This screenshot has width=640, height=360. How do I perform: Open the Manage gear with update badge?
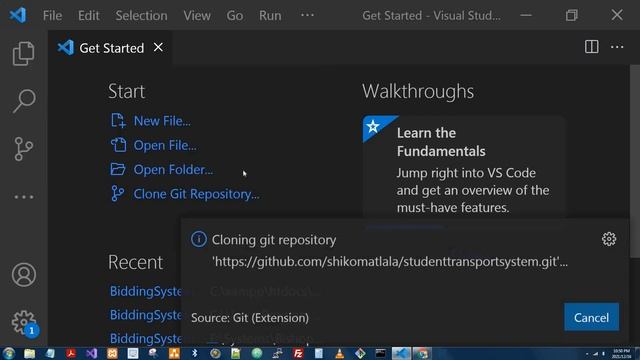click(x=24, y=322)
